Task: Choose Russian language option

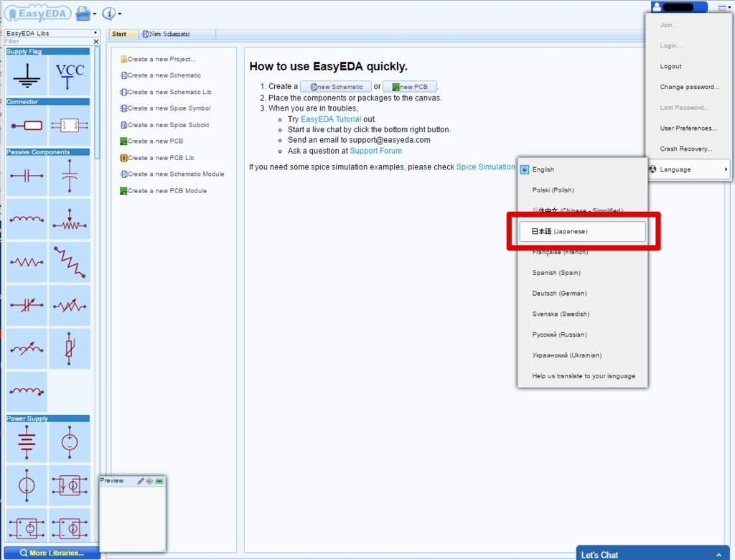Action: [x=583, y=335]
